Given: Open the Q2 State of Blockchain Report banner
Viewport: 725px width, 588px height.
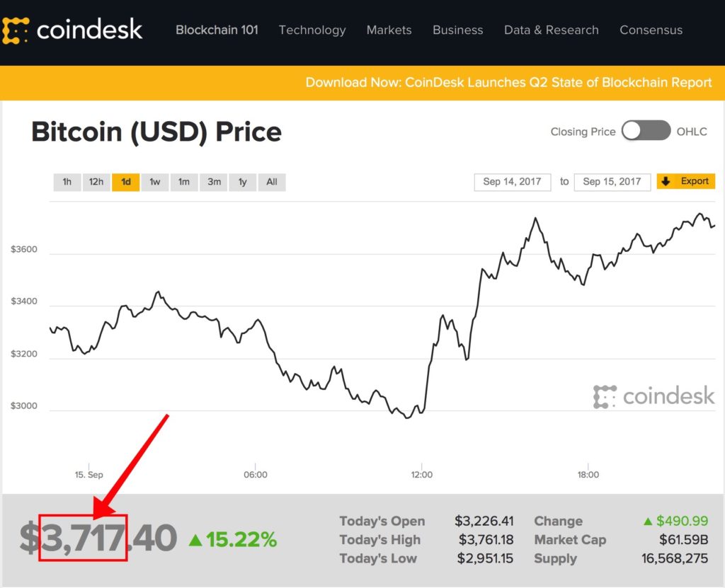Looking at the screenshot, I should tap(508, 83).
